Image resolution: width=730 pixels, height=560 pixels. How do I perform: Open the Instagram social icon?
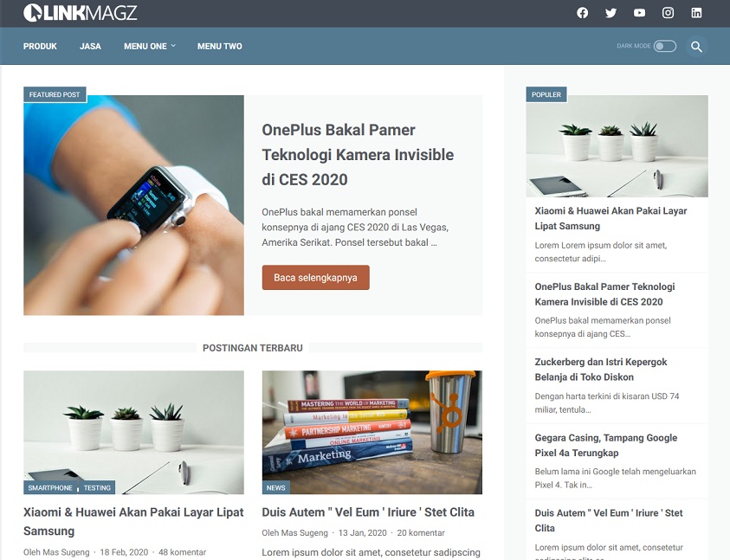(668, 13)
